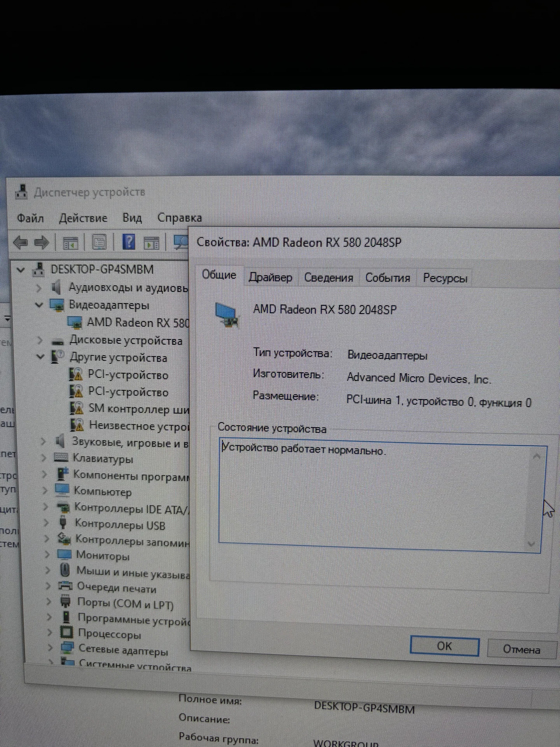Viewport: 560px width, 747px height.
Task: Confirm the properties dialog with OK
Action: tap(444, 646)
